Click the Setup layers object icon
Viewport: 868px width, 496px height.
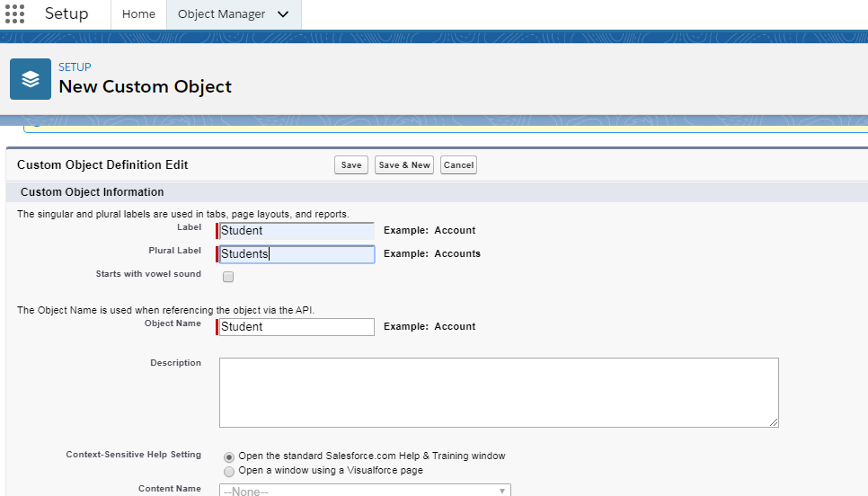(31, 79)
